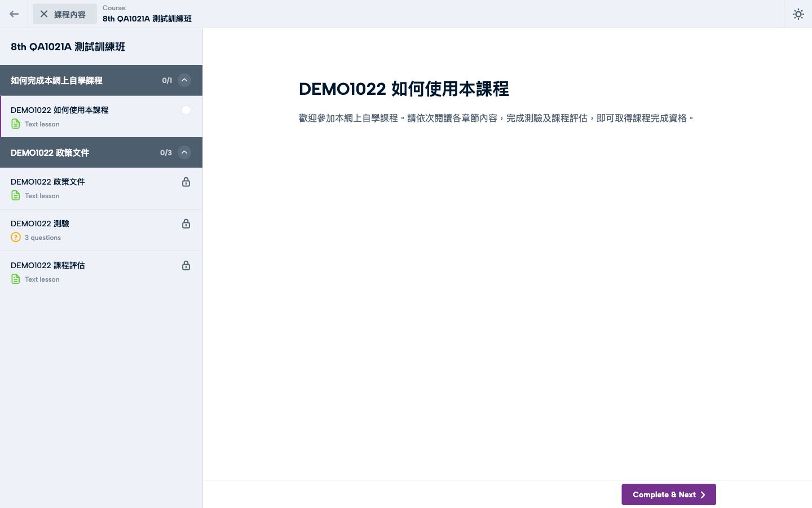Mark DEMO1022 如何使用本課程 completion circle
Viewport: 812px width, 508px height.
click(x=186, y=110)
